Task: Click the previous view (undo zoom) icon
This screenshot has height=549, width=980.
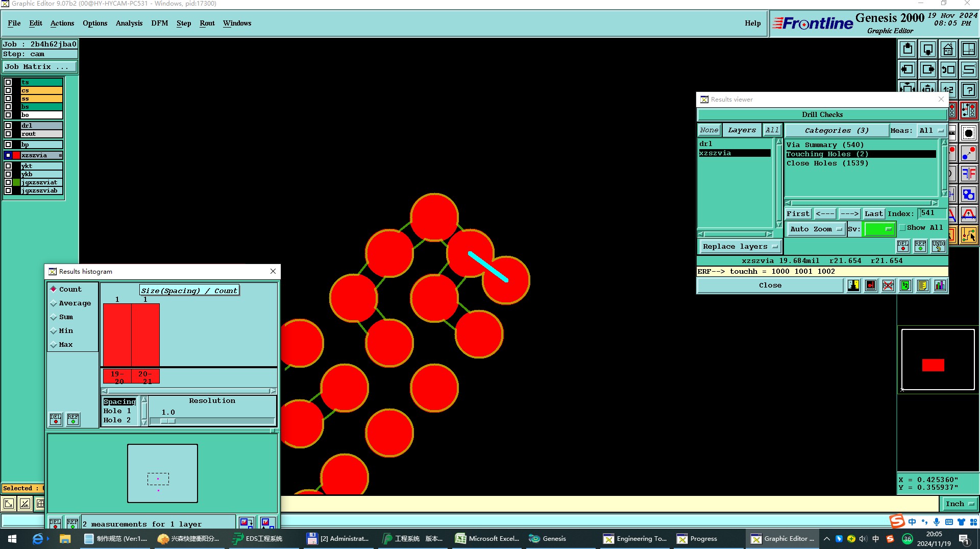Action: (x=948, y=69)
